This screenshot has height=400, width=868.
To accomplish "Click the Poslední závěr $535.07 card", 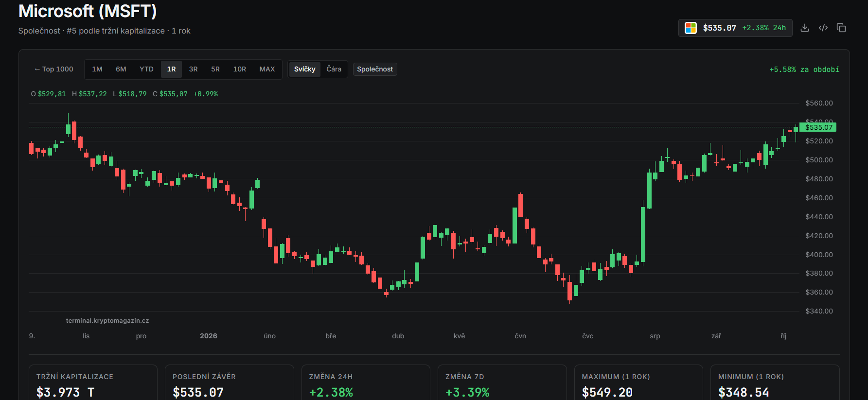I will coord(230,383).
